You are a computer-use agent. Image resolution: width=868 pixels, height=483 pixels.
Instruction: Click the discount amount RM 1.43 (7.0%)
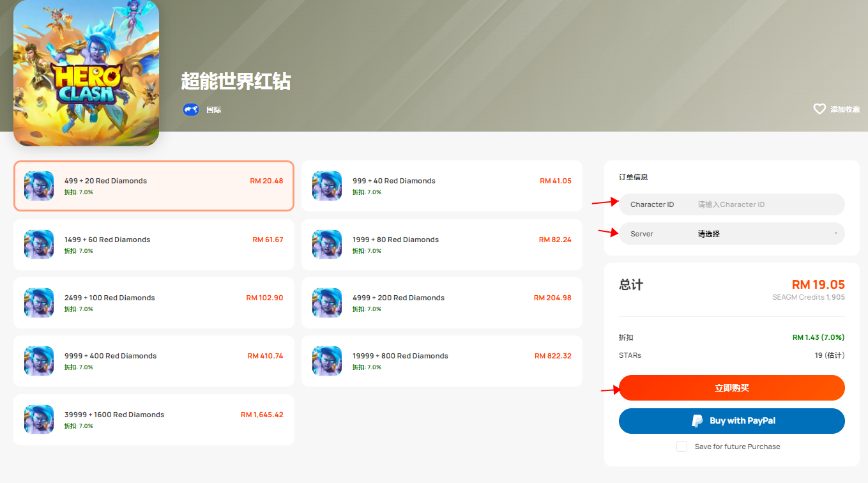[x=819, y=337]
